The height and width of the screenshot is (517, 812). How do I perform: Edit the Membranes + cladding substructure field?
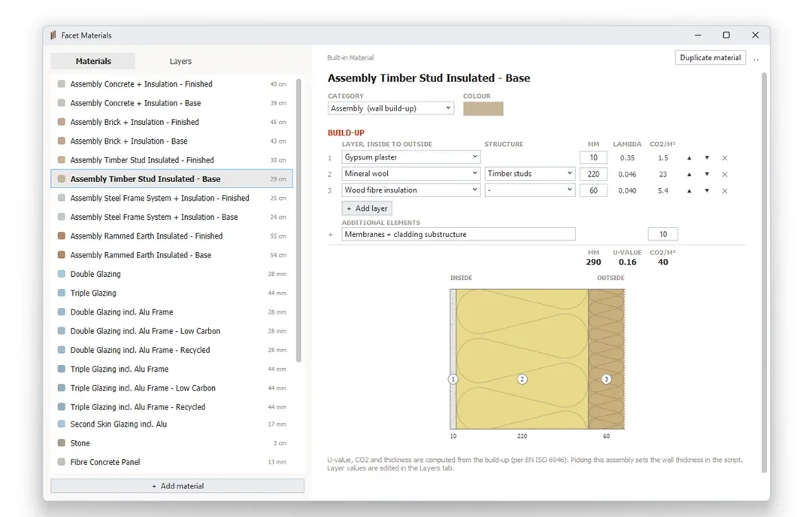coord(459,234)
